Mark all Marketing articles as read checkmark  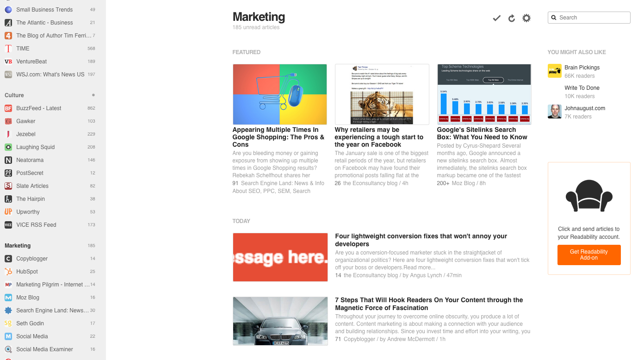(x=496, y=18)
